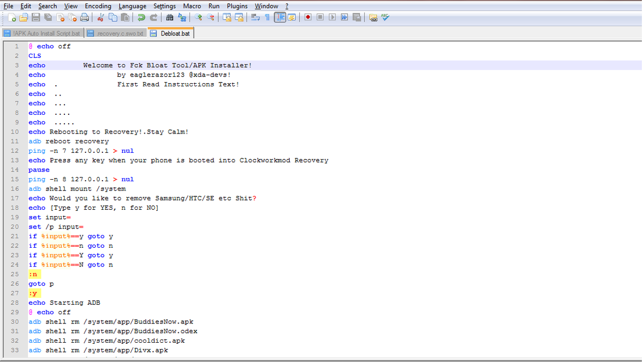Zoom out using the magnifier minus icon
Screen dimensions: 644x362
click(210, 17)
